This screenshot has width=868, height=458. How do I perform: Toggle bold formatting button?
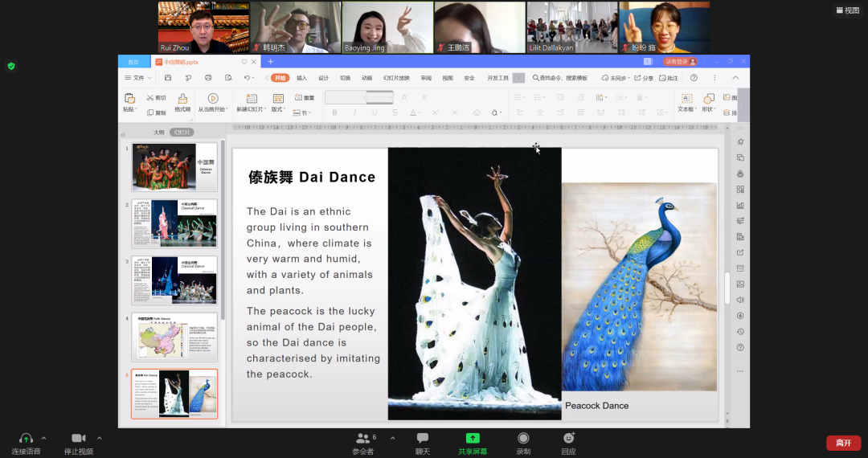334,112
